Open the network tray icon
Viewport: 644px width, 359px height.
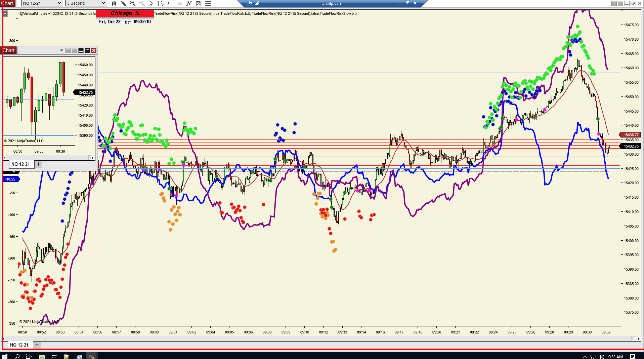pyautogui.click(x=593, y=357)
